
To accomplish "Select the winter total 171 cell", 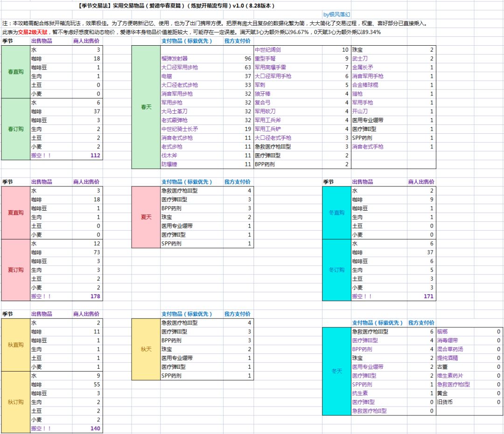I will pos(421,296).
